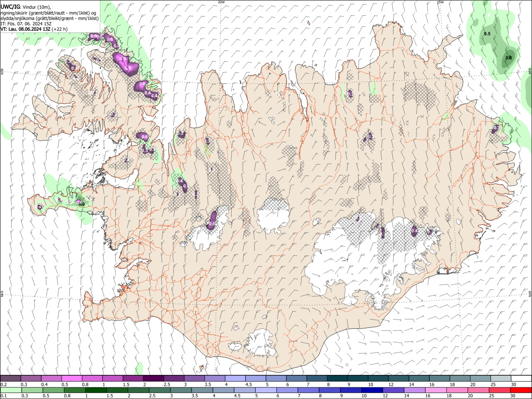Image resolution: width=532 pixels, height=399 pixels.
Task: Click the '0.8' value on the offshore green blob
Action: coord(509,58)
